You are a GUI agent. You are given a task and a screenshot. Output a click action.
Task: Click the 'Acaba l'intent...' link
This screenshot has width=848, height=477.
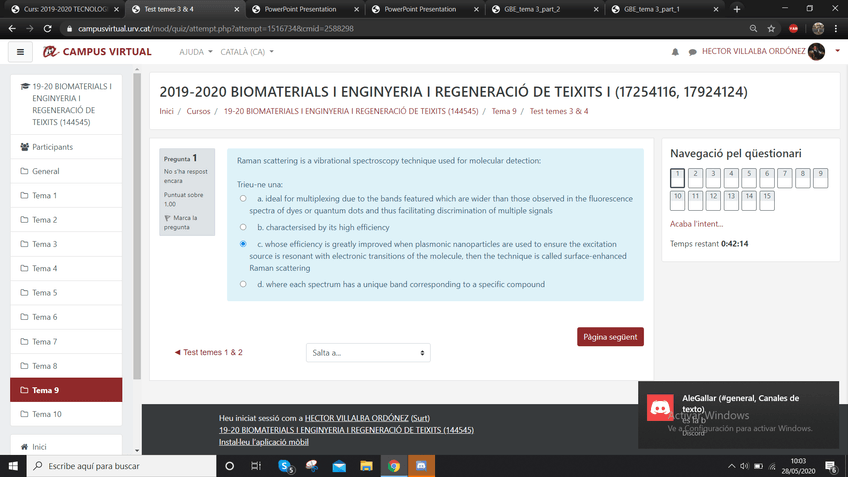(696, 224)
